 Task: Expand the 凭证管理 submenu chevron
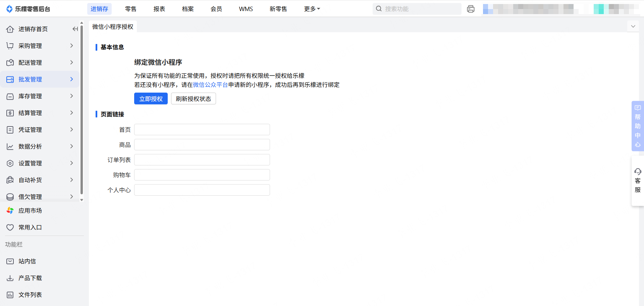pos(71,130)
